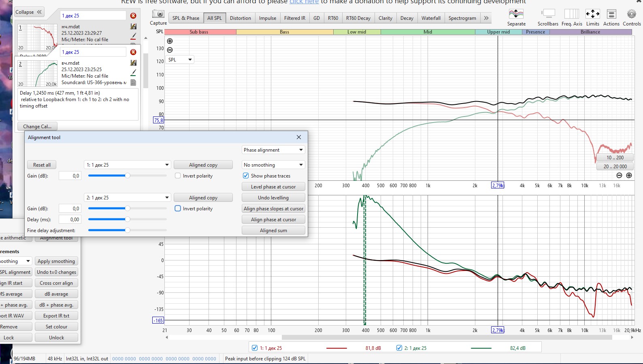Screen dimensions: 643x364
Task: Click the Set colour button
Action: (x=56, y=327)
